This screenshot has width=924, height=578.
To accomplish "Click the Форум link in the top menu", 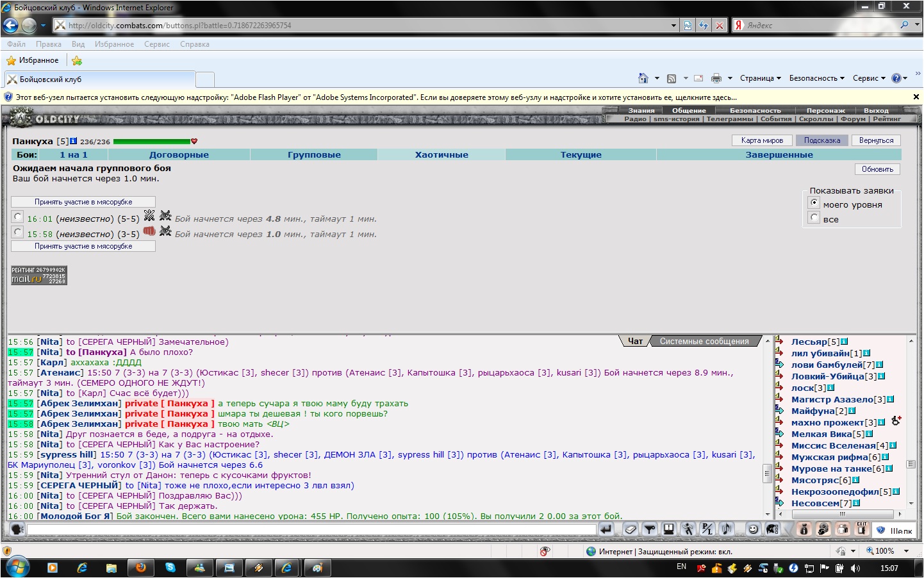I will point(853,119).
